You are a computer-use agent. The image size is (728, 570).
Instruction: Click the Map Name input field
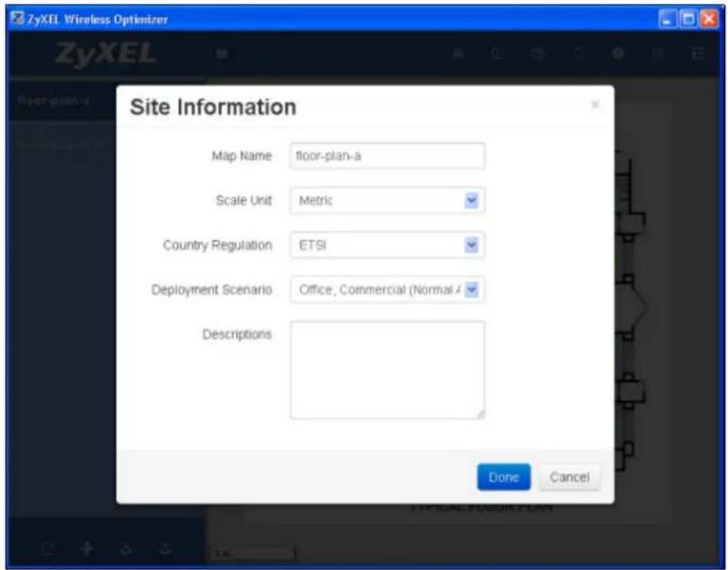click(x=387, y=156)
